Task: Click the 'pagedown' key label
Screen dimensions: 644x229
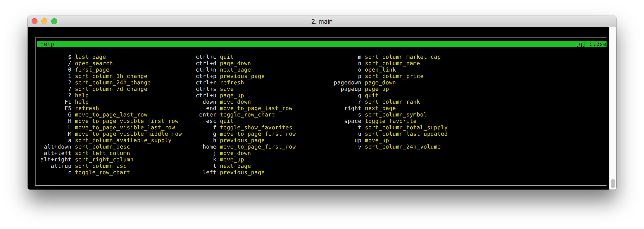Action: (347, 83)
